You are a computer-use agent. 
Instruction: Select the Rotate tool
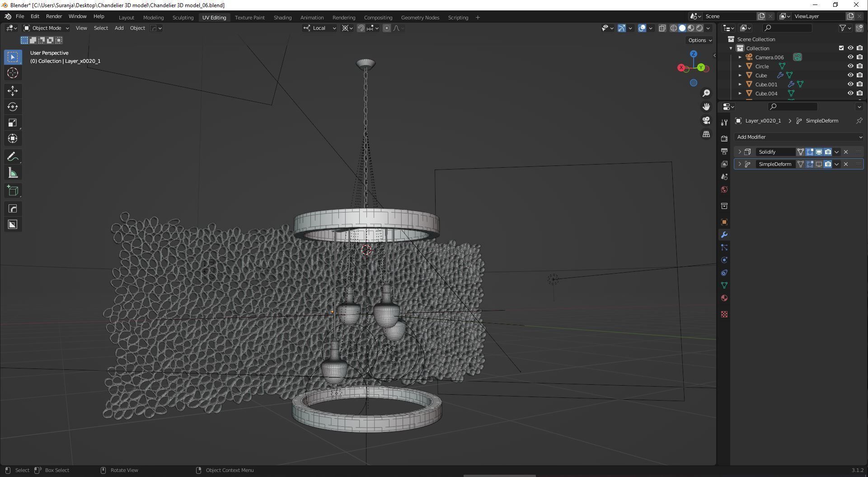point(13,107)
